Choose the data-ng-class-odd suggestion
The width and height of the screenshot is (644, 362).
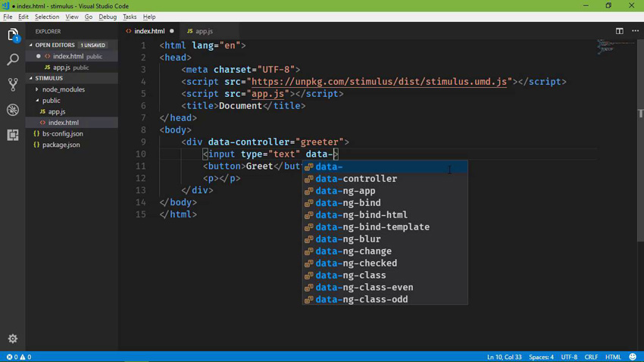(x=385, y=299)
